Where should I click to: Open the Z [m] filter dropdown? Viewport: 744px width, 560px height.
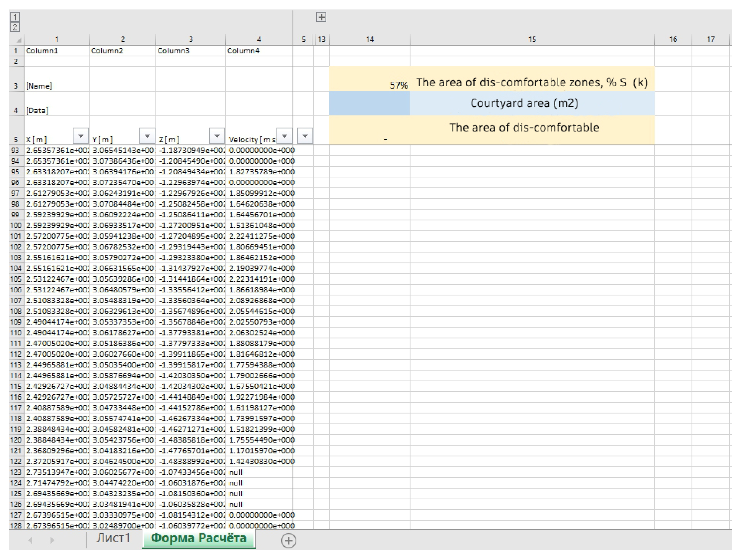[217, 136]
